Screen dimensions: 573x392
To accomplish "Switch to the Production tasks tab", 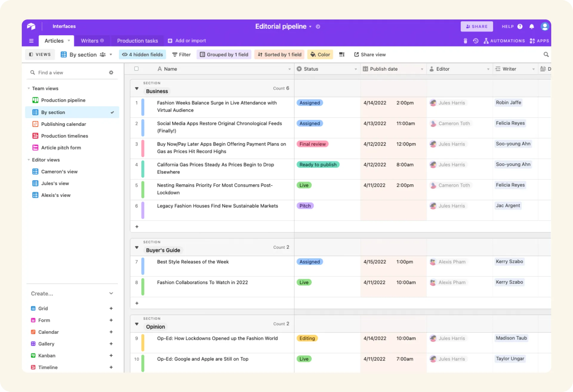I will point(137,41).
